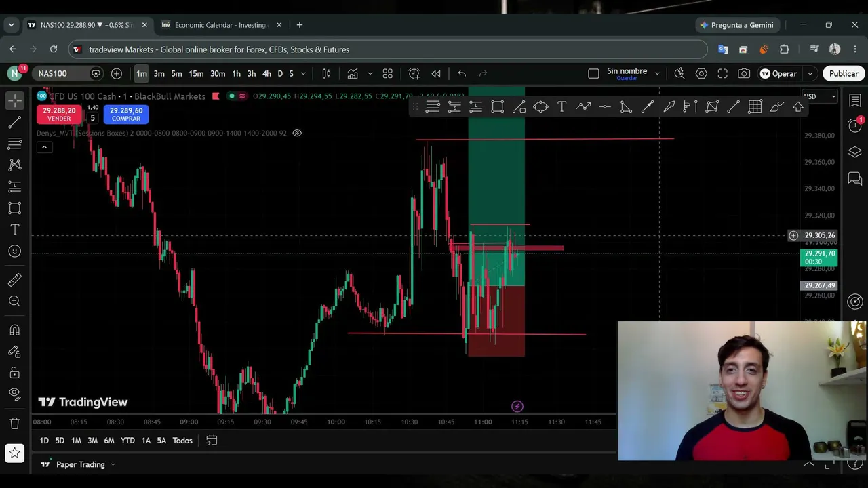Image resolution: width=868 pixels, height=488 pixels.
Task: Select the crosshair cursor tool
Action: (x=14, y=100)
